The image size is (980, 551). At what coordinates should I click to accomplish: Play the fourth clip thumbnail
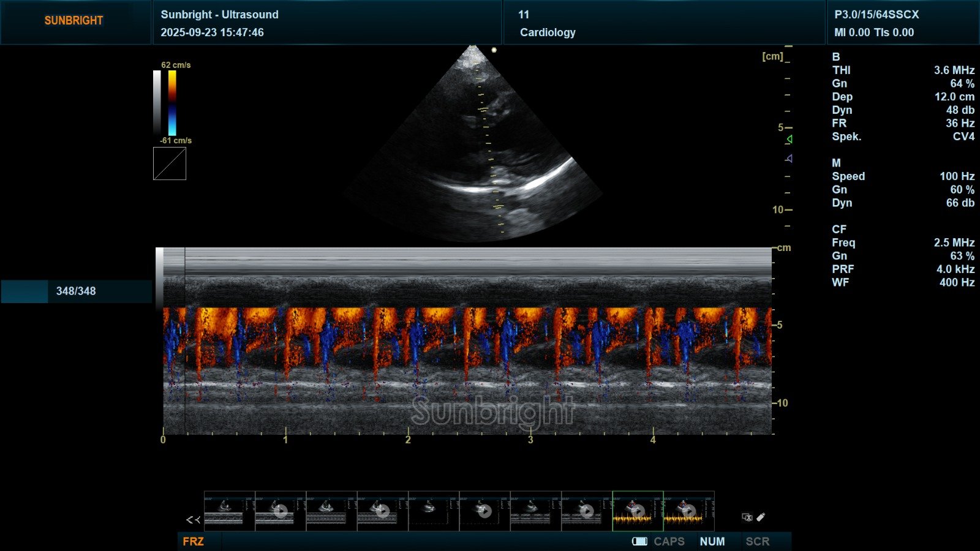(x=383, y=511)
